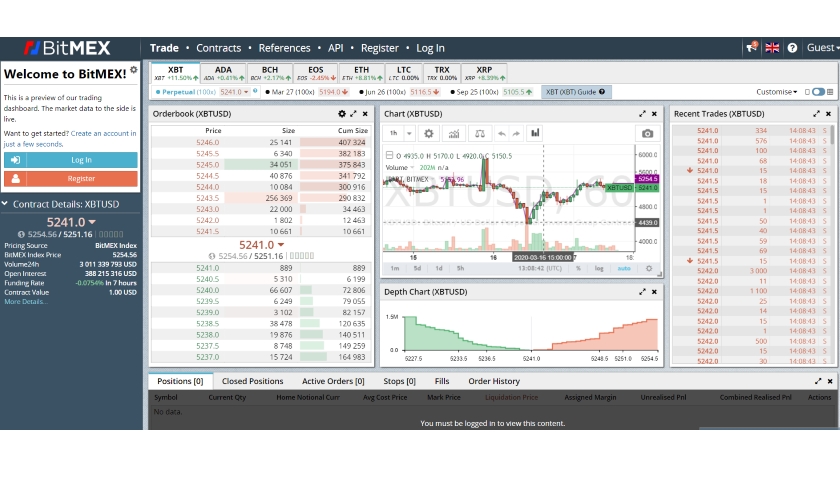Open the compare scales icon
The width and height of the screenshot is (840, 480).
(480, 133)
